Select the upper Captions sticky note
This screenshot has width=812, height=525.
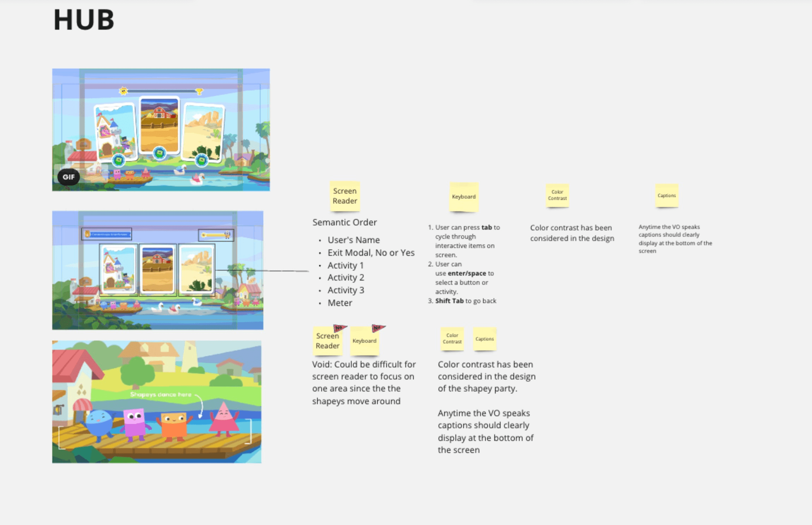click(x=667, y=195)
